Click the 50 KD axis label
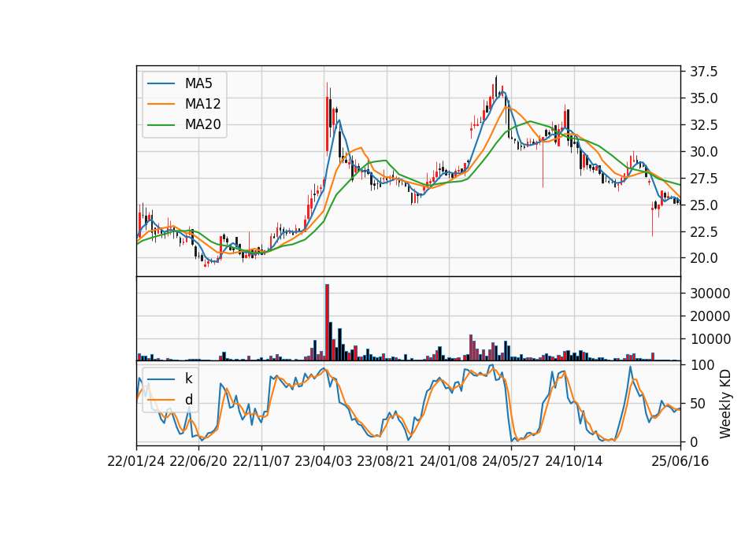Image resolution: width=756 pixels, height=543 pixels. click(x=697, y=404)
